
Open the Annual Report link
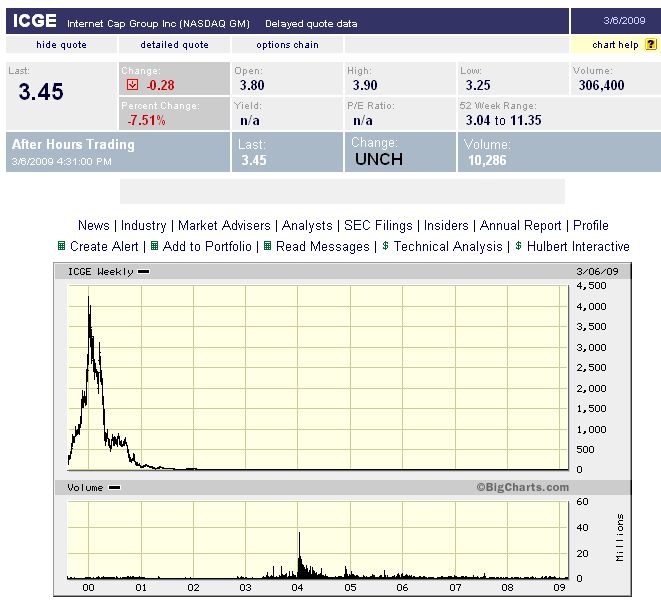[x=520, y=226]
